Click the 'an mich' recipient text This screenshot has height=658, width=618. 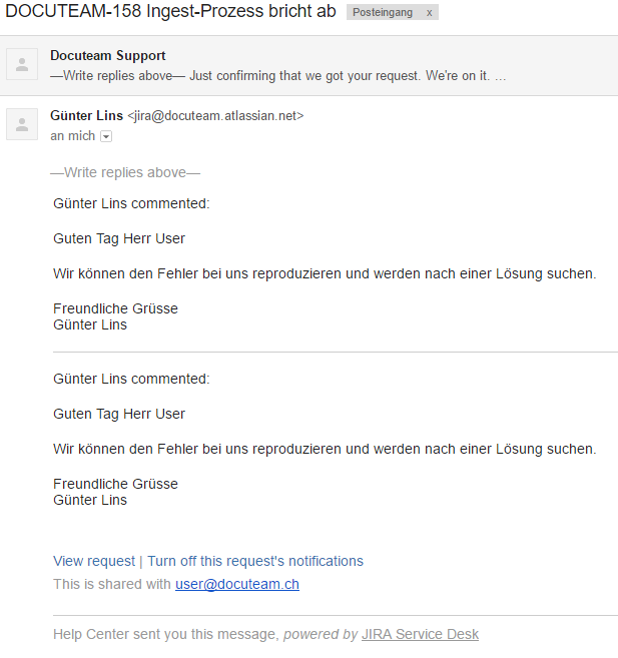pyautogui.click(x=72, y=136)
